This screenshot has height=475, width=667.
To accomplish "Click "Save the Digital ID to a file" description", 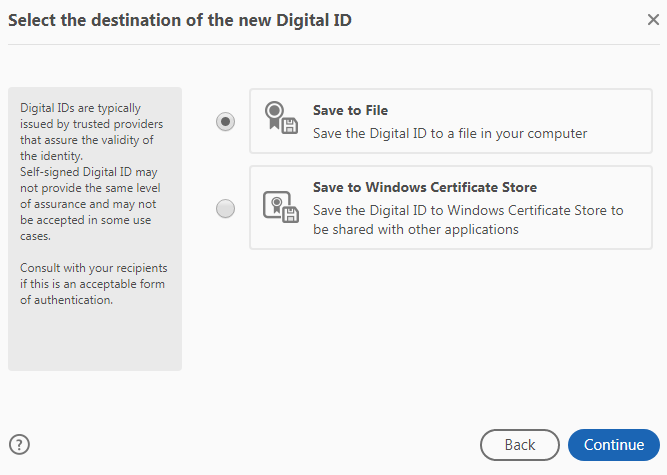I will click(x=449, y=132).
